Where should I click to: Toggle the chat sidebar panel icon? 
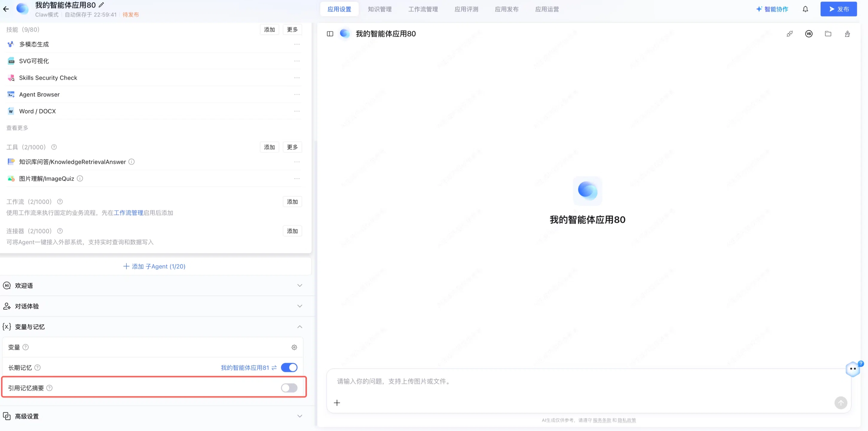(x=330, y=34)
